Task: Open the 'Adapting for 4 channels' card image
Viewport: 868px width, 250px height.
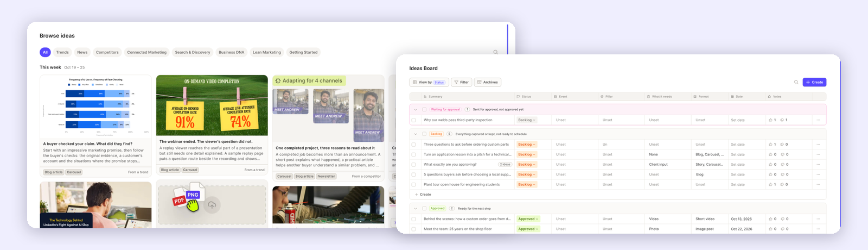Action: point(328,109)
